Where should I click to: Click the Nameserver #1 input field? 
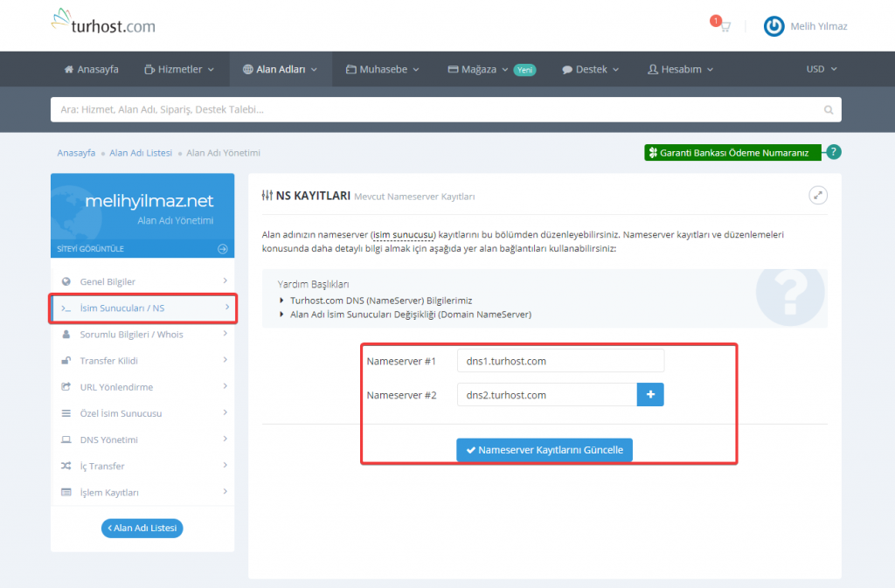(560, 360)
